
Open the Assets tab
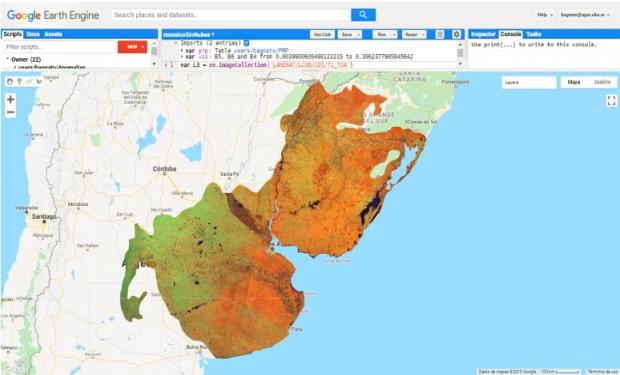[x=53, y=34]
